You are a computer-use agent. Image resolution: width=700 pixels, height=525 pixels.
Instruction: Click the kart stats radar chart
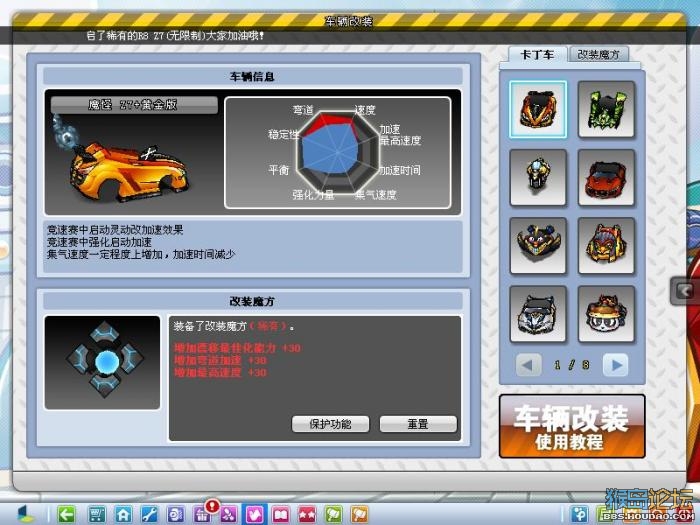(338, 153)
